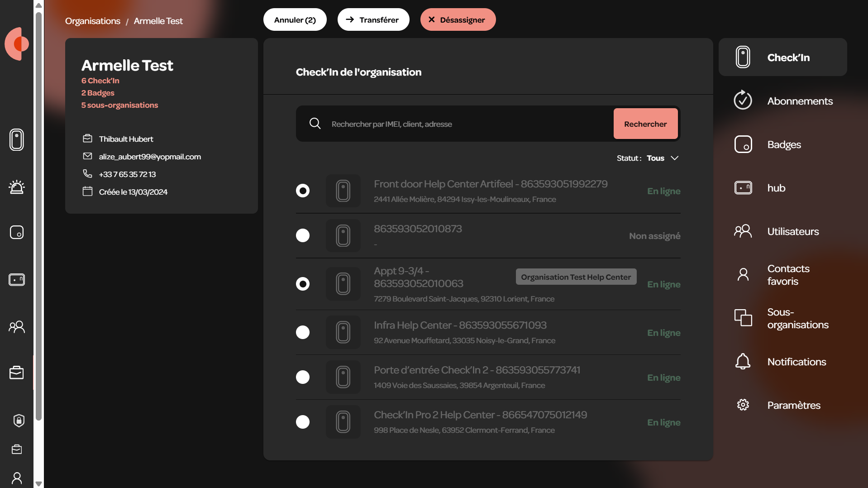Viewport: 868px width, 488px height.
Task: Click device icon of unassigned 863593052010873
Action: (x=343, y=235)
